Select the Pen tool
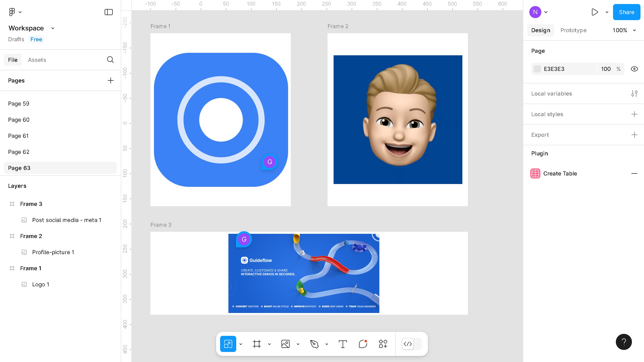 click(314, 344)
